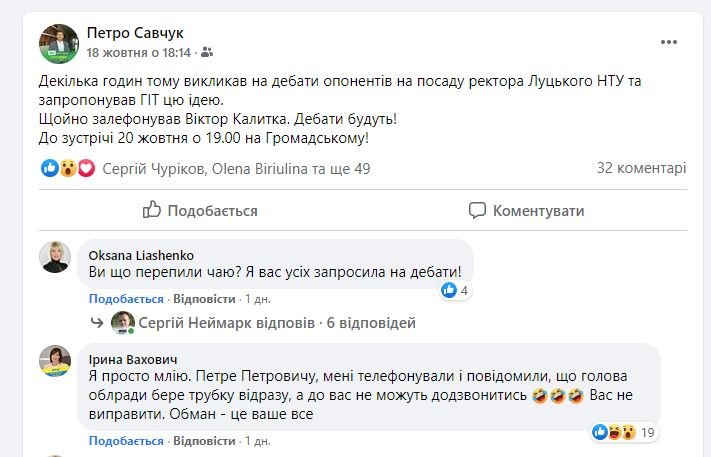Like Oksana Liashenko's comment via Подобається
The height and width of the screenshot is (457, 711).
coord(126,299)
